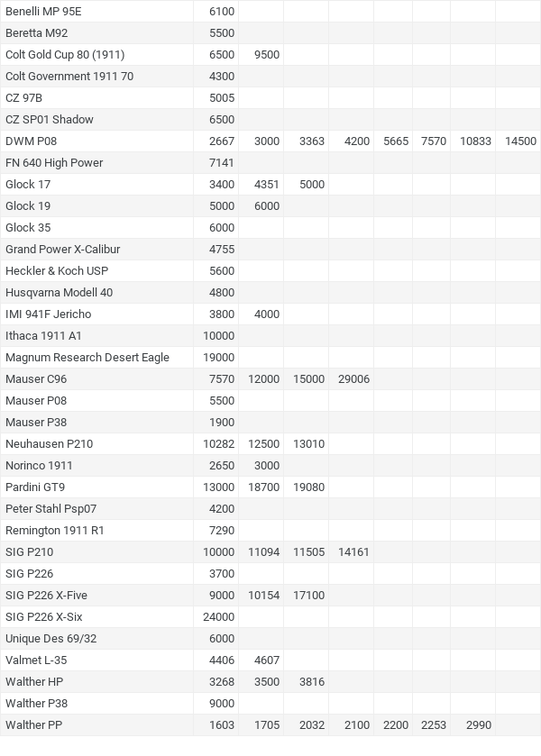This screenshot has height=756, width=541.
Task: Select the 11094 value for SIG P210
Action: (263, 552)
